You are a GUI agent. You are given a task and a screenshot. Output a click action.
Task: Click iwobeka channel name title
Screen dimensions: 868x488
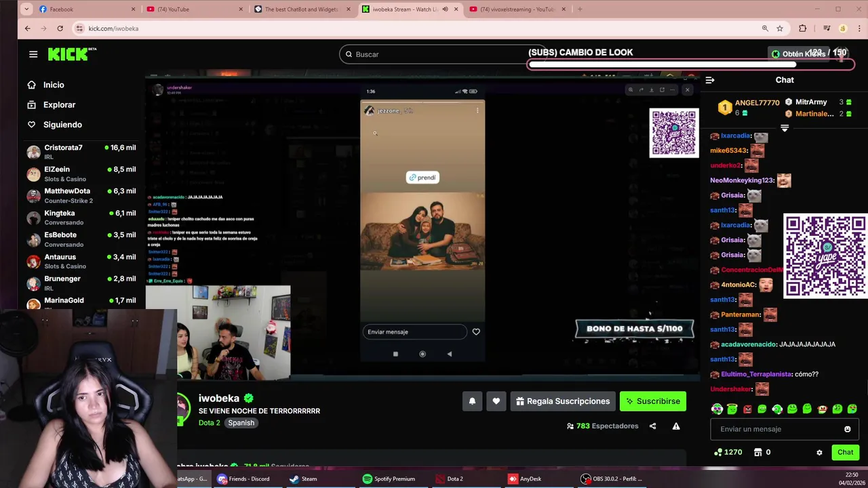[x=219, y=399]
